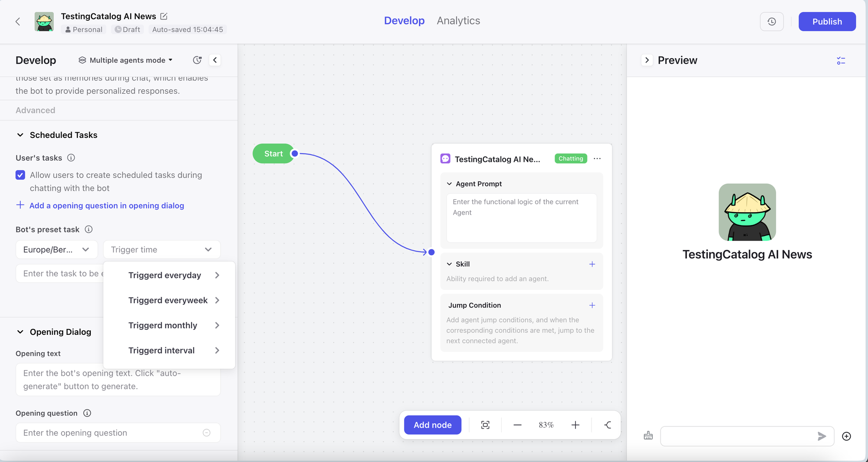Add a skill with the plus icon
868x462 pixels.
pos(592,264)
